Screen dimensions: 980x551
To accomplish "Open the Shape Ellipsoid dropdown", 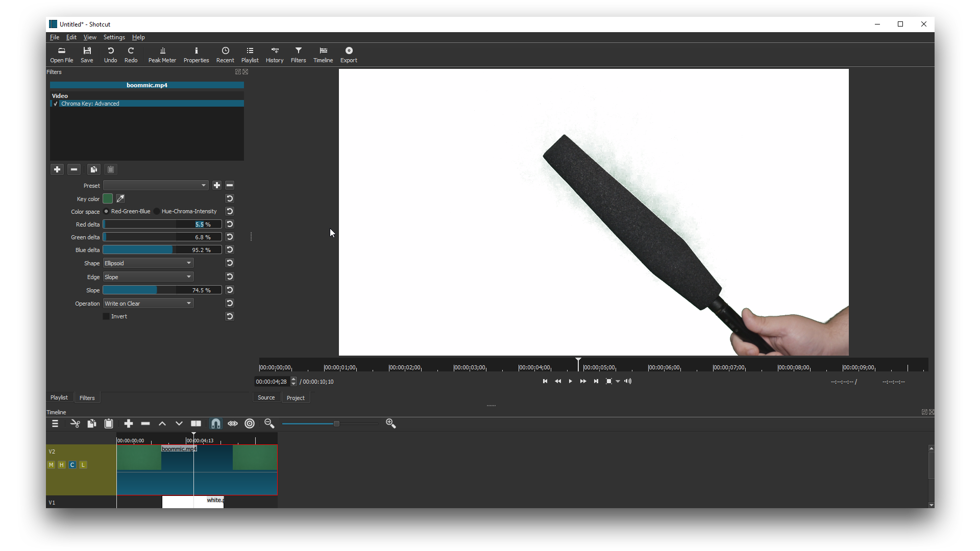I will tap(148, 263).
